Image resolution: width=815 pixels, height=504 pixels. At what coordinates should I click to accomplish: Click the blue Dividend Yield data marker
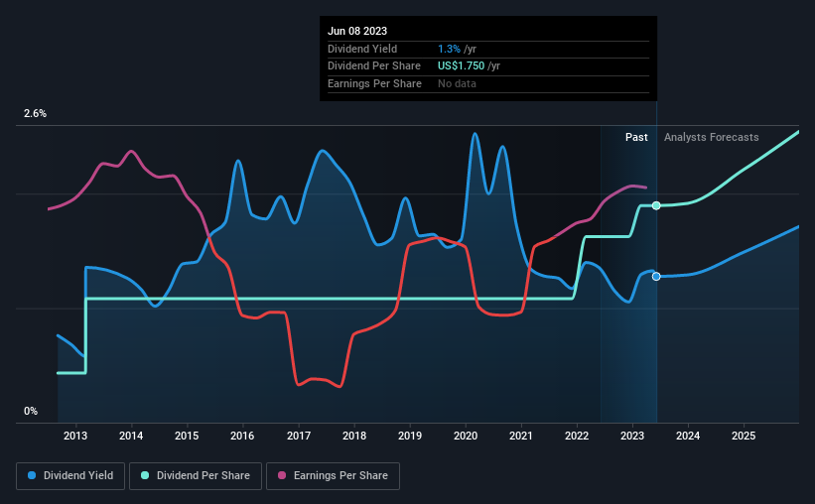(x=656, y=276)
